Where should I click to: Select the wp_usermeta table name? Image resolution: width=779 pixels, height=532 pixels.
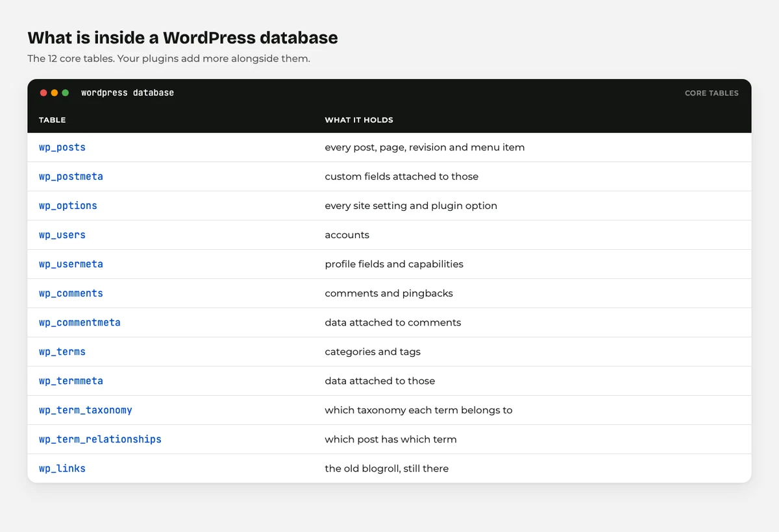click(71, 264)
